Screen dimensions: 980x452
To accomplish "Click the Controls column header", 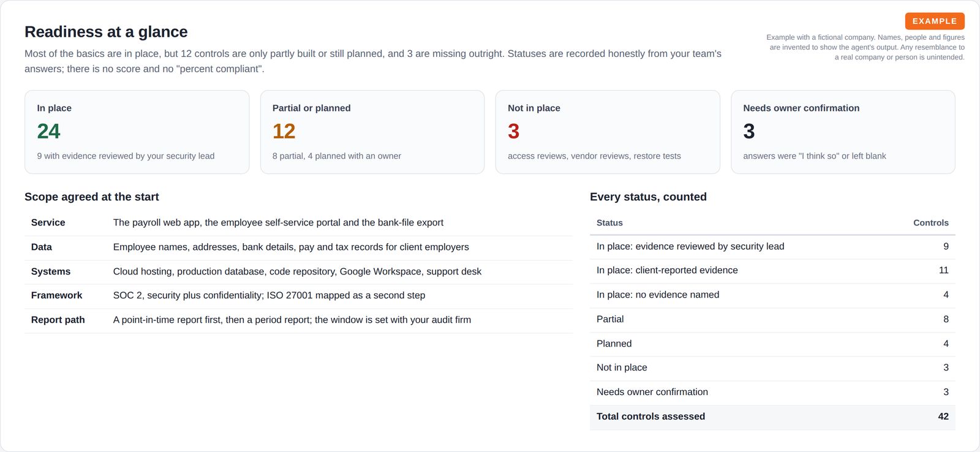I will click(930, 223).
